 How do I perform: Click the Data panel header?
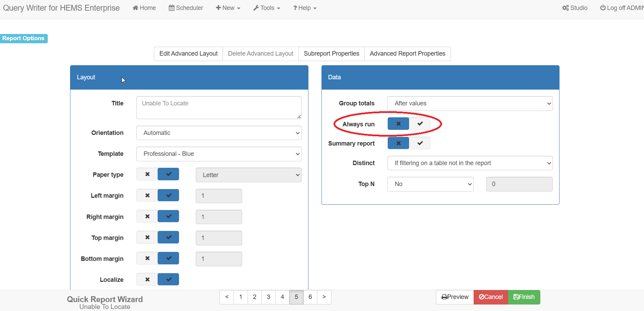[440, 78]
